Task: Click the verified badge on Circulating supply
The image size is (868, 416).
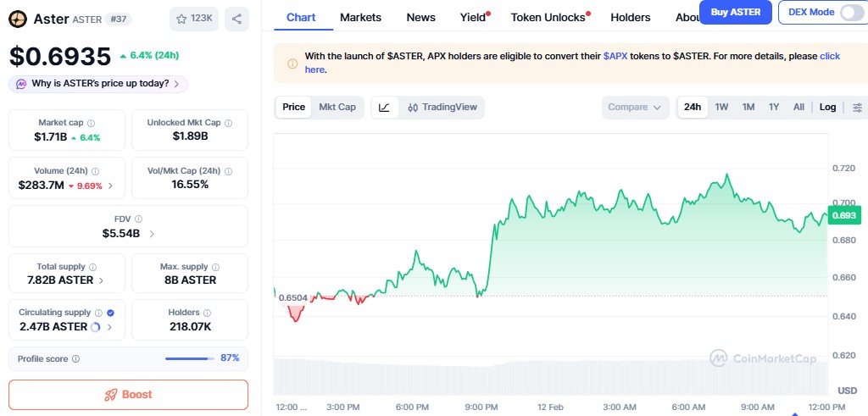Action: (110, 313)
